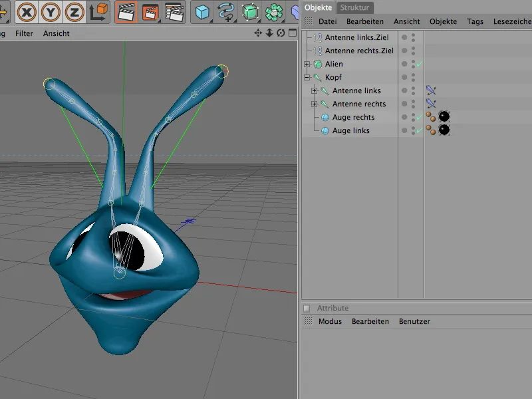532x399 pixels.
Task: Click black material tag on Auge rechts
Action: (444, 117)
